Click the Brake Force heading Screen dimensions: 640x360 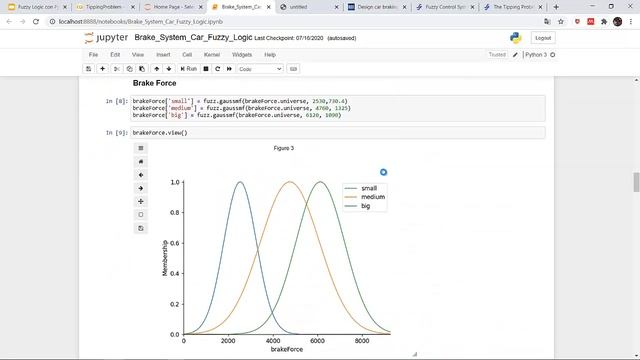pos(154,83)
